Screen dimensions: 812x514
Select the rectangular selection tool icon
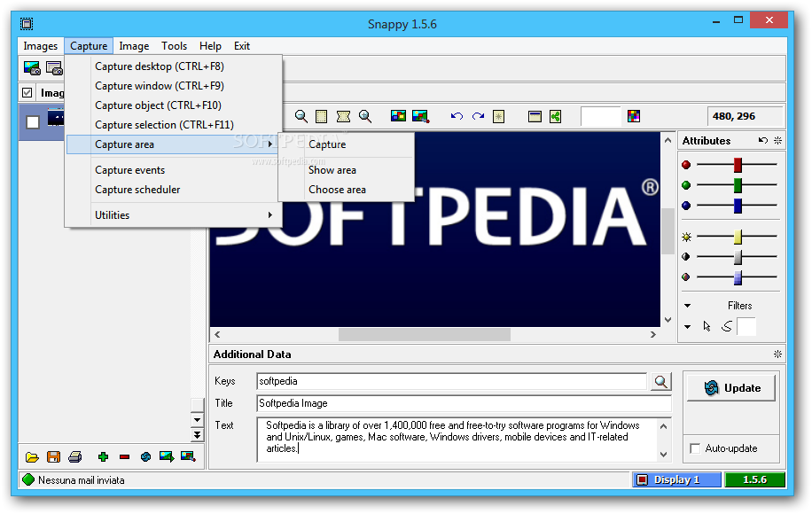pos(322,116)
